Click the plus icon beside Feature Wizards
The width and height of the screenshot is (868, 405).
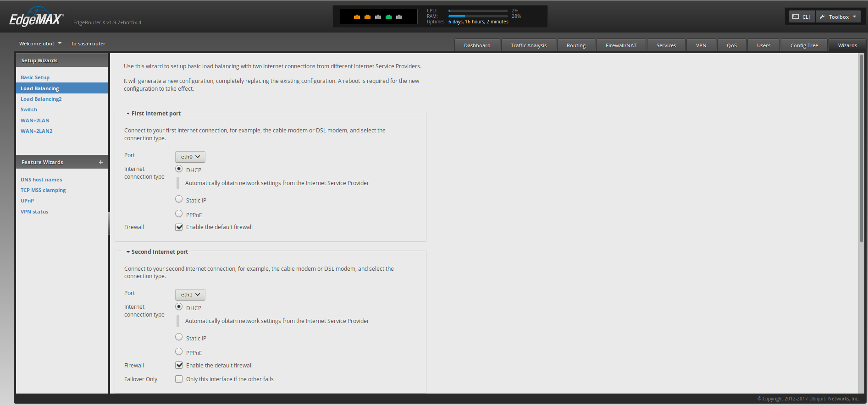[x=101, y=162]
